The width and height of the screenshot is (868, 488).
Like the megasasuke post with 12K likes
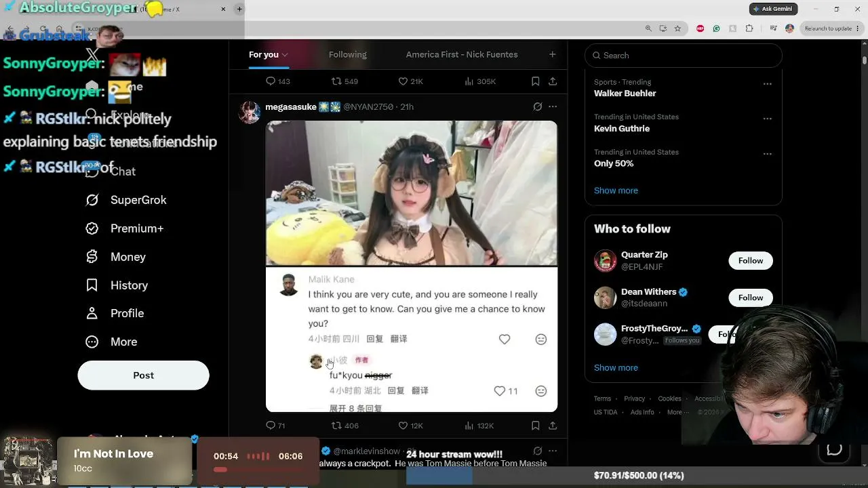click(x=403, y=426)
